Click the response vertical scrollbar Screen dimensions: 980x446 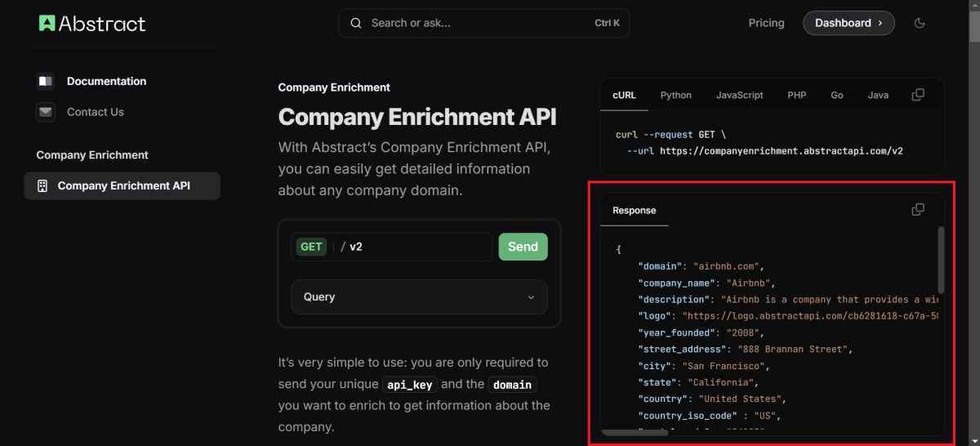tap(941, 260)
